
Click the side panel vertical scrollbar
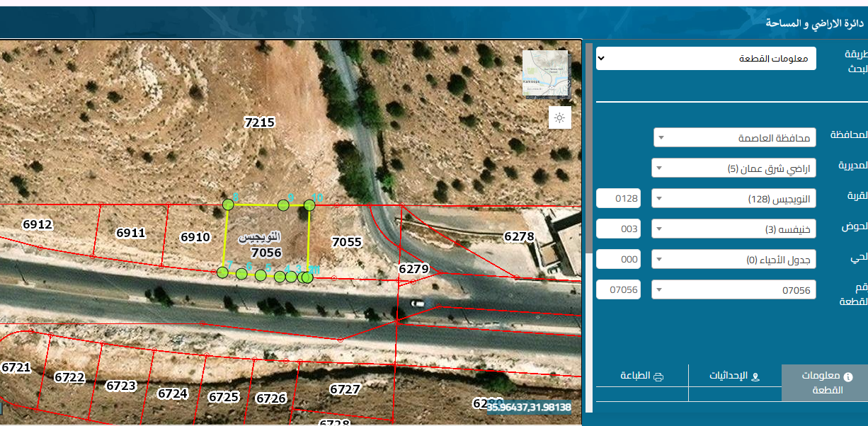[x=588, y=149]
